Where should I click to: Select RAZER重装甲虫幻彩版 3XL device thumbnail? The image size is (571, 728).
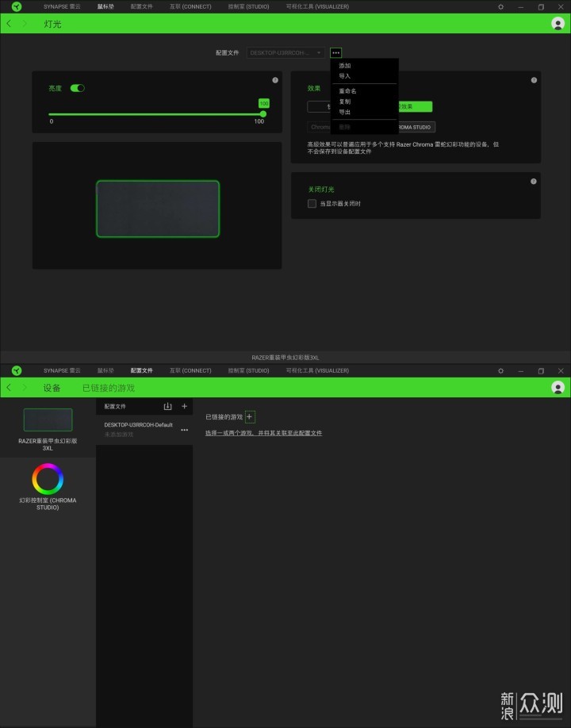pos(48,420)
